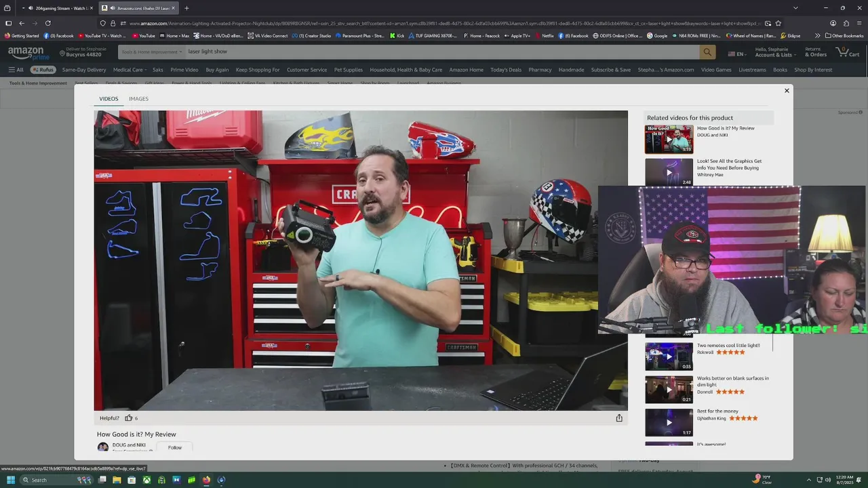Open the Wheel of Names bookmark
This screenshot has width=868, height=488.
click(751, 35)
